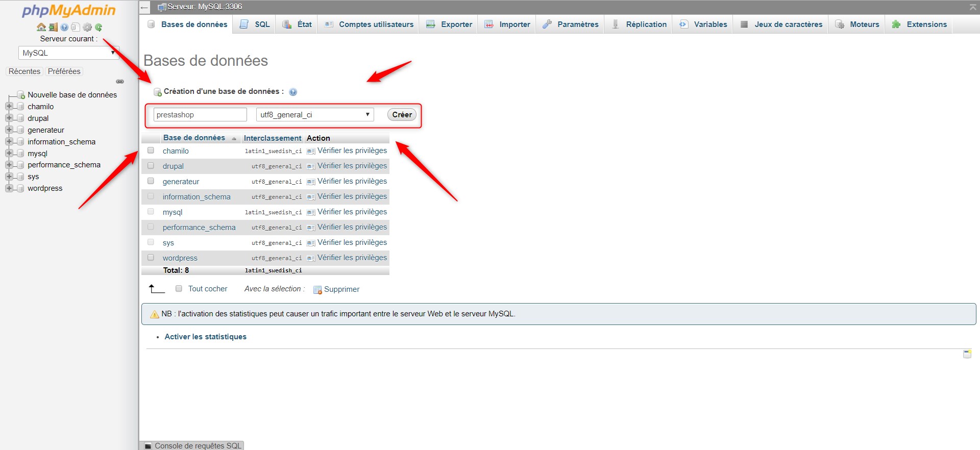Sort by Interclassement column header
The image size is (980, 450).
pyautogui.click(x=273, y=138)
